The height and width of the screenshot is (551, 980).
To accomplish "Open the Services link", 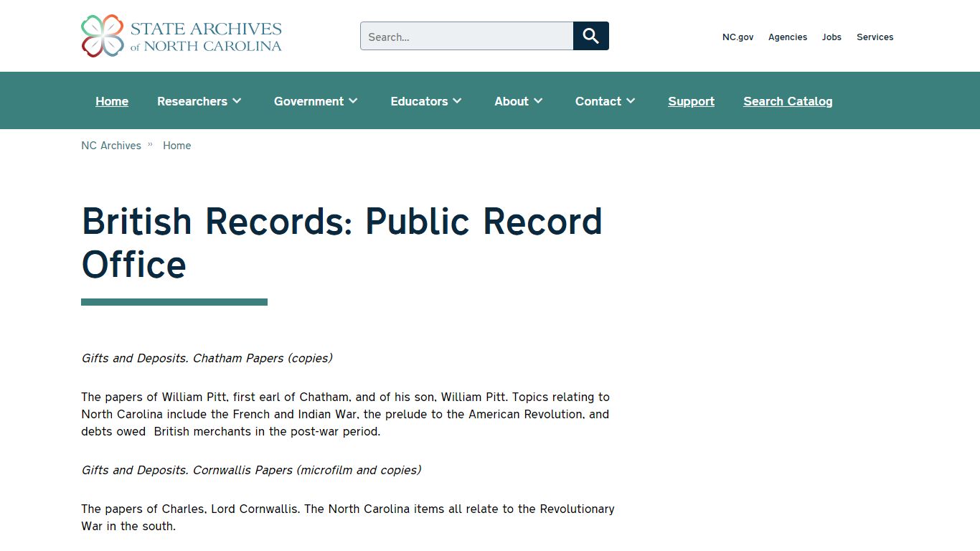I will tap(875, 37).
